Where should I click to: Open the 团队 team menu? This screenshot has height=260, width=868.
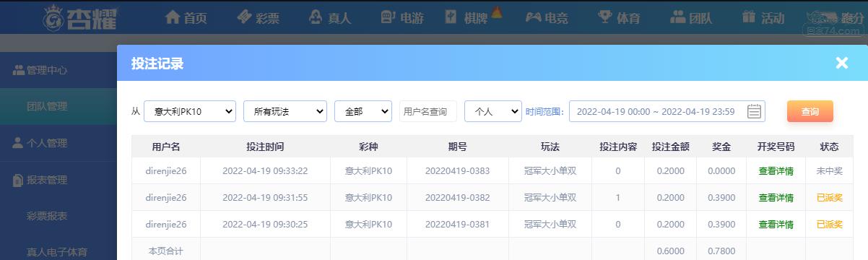[x=691, y=17]
